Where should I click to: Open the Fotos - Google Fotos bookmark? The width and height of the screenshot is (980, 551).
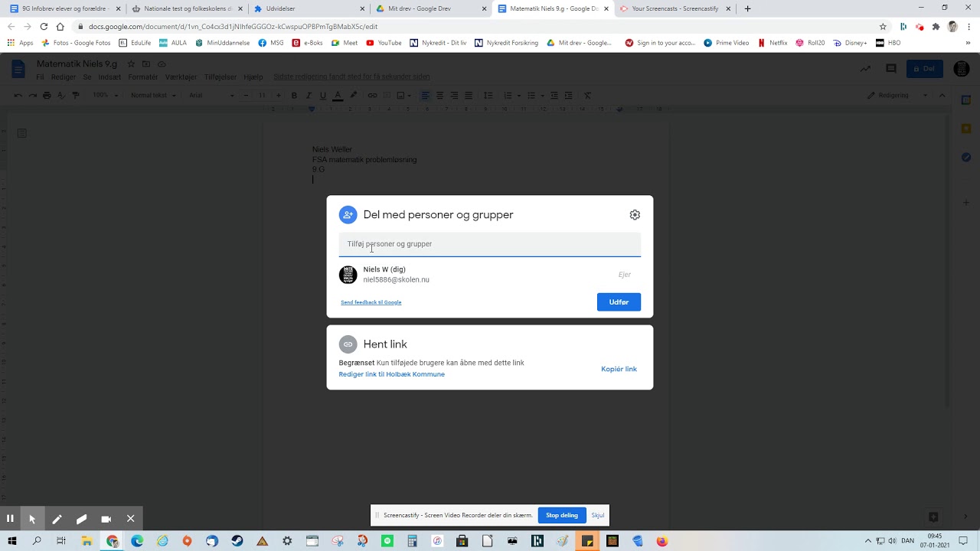coord(76,43)
